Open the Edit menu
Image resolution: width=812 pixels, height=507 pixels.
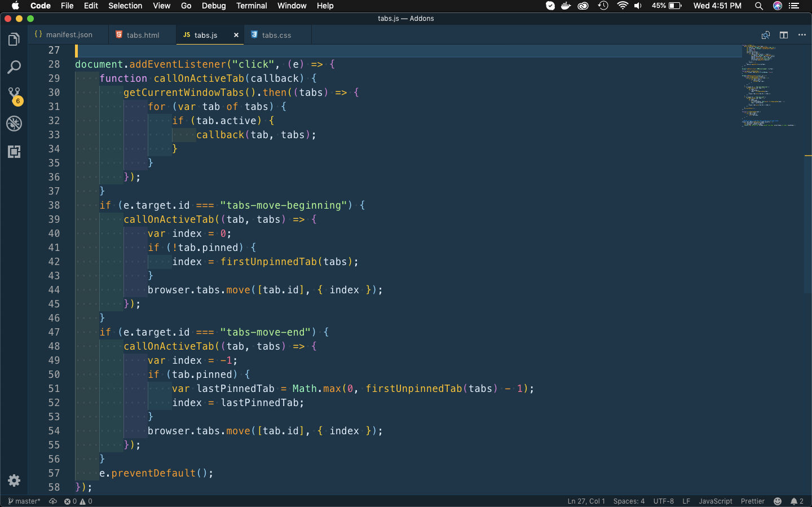tap(91, 6)
